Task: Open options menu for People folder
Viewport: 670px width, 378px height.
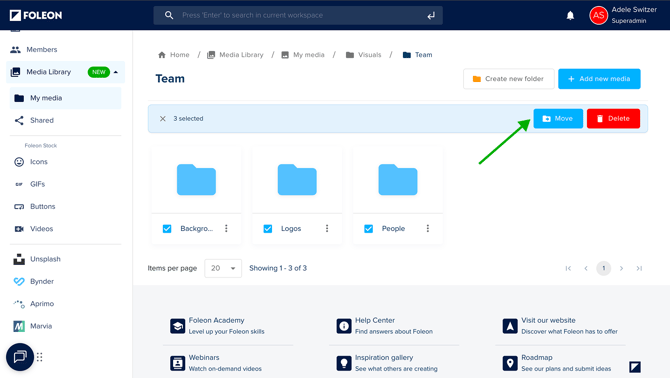Action: tap(428, 229)
